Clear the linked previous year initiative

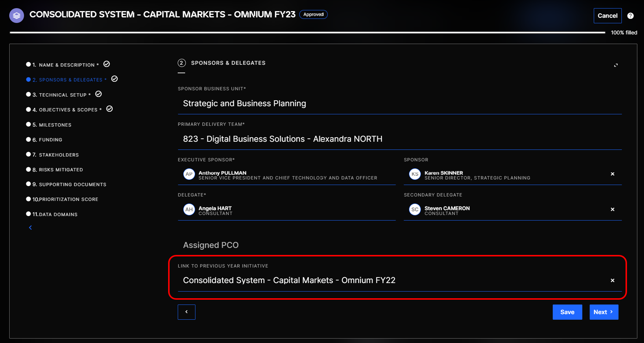612,280
